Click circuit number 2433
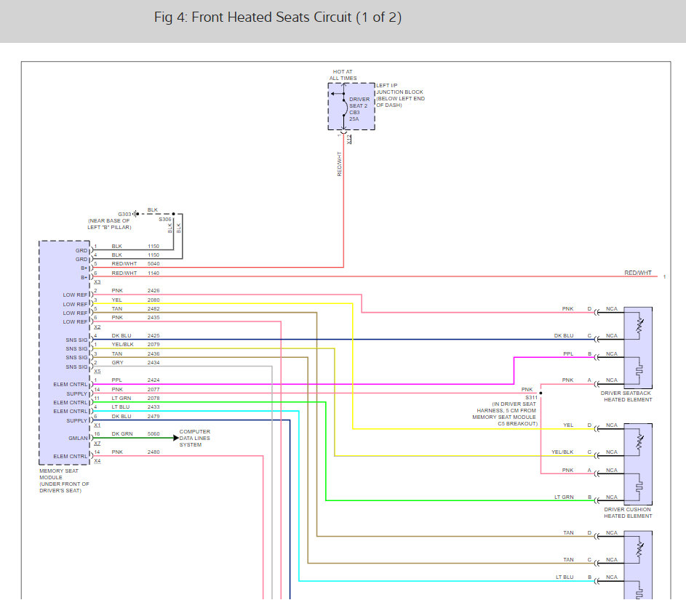This screenshot has height=616, width=686. pos(153,407)
